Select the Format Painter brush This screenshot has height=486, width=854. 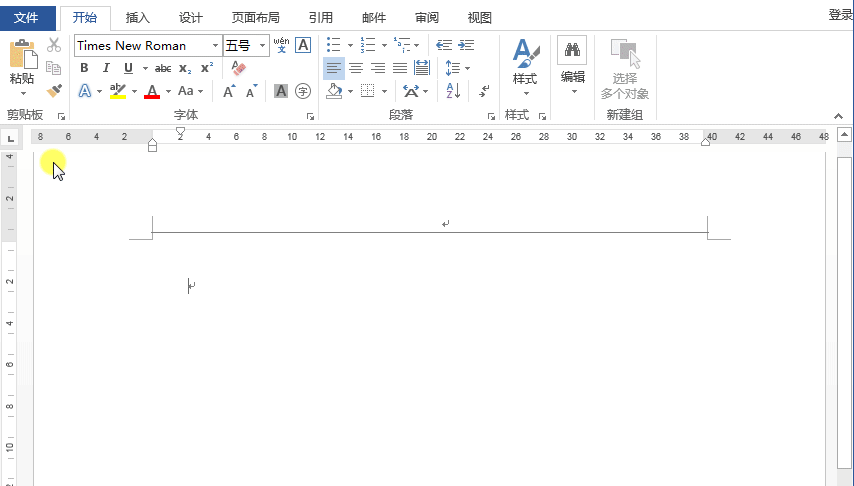point(53,90)
